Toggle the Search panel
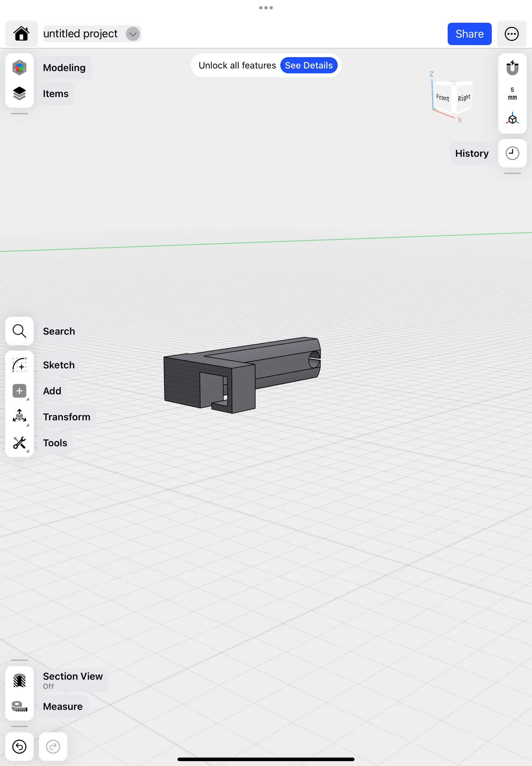Screen dimensions: 532x766 [19, 331]
